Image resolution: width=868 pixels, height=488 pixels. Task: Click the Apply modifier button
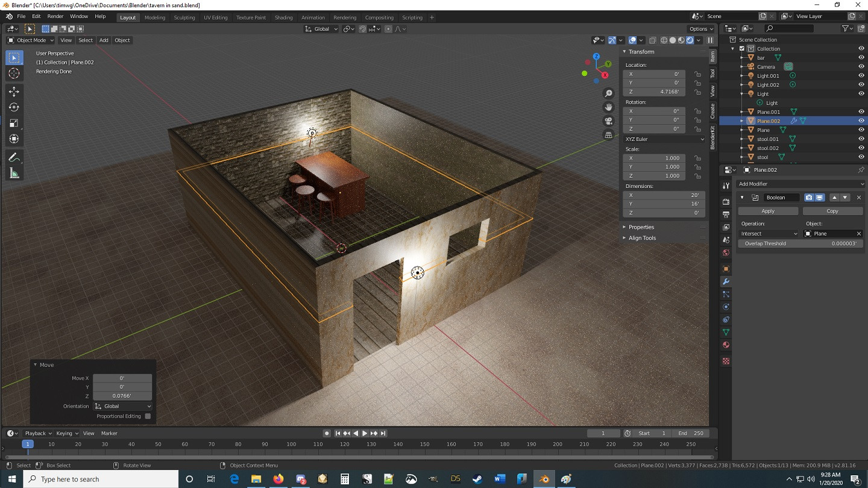pyautogui.click(x=768, y=211)
